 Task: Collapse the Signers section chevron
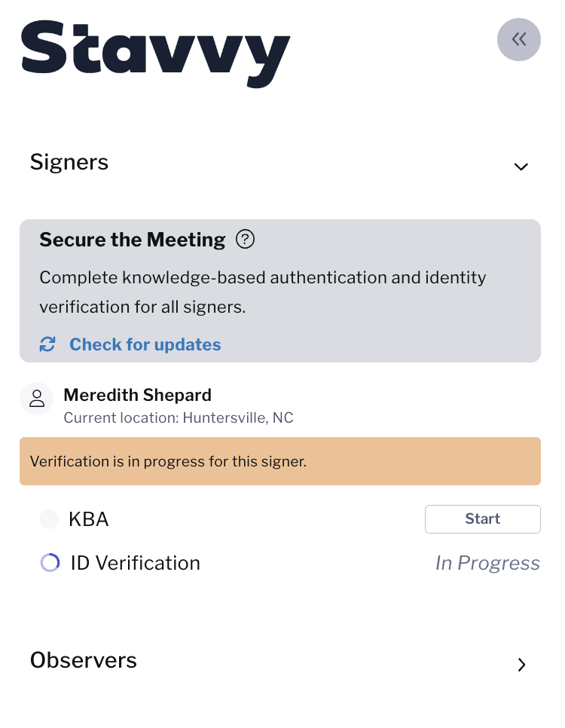coord(521,167)
